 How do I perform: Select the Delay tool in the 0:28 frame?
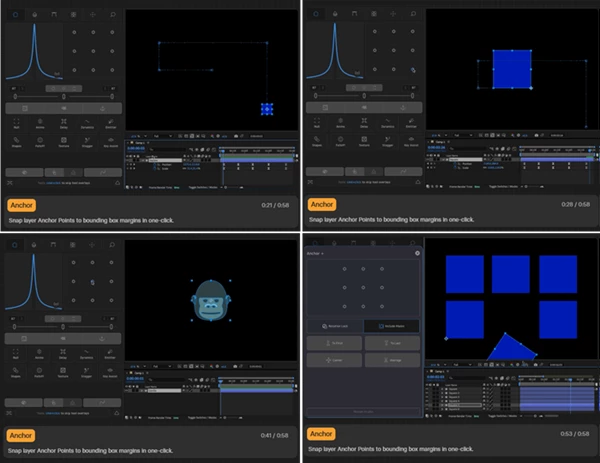tap(364, 122)
